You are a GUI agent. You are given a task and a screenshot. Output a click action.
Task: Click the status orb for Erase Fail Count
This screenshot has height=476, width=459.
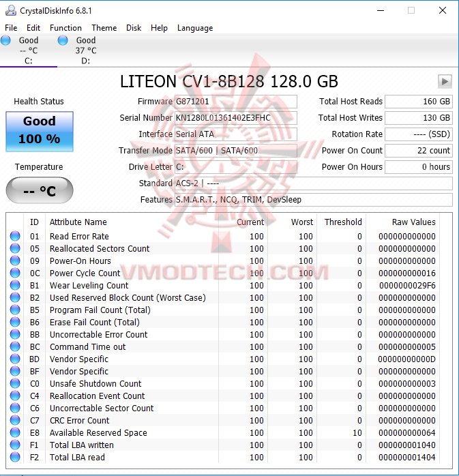[15, 322]
